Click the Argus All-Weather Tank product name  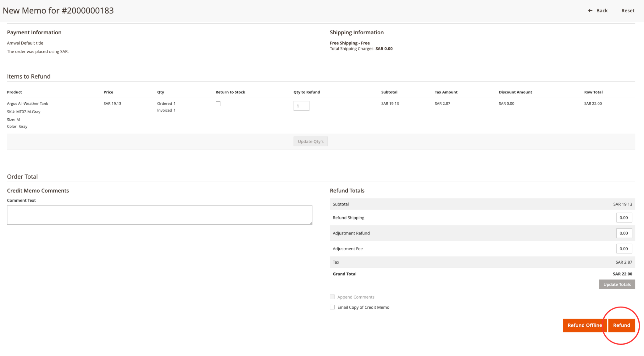pyautogui.click(x=28, y=104)
